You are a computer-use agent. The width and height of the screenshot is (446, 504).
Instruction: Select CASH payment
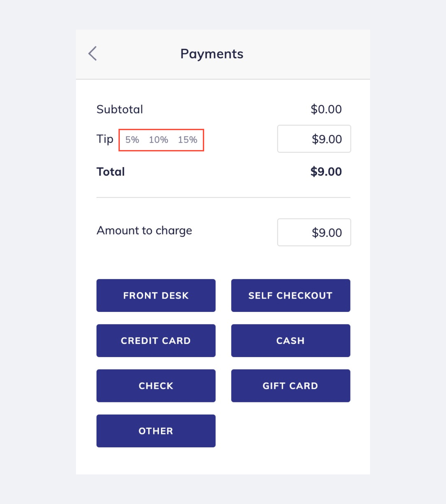[290, 340]
